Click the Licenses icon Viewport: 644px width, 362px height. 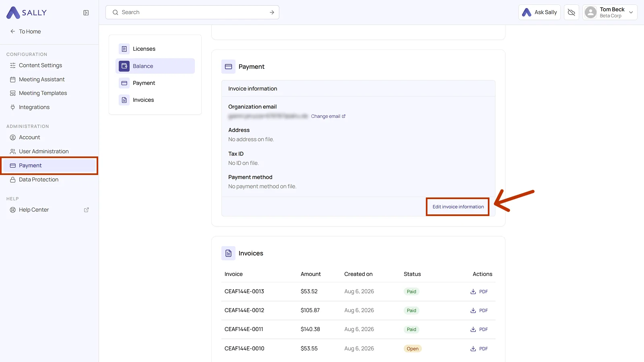coord(124,49)
